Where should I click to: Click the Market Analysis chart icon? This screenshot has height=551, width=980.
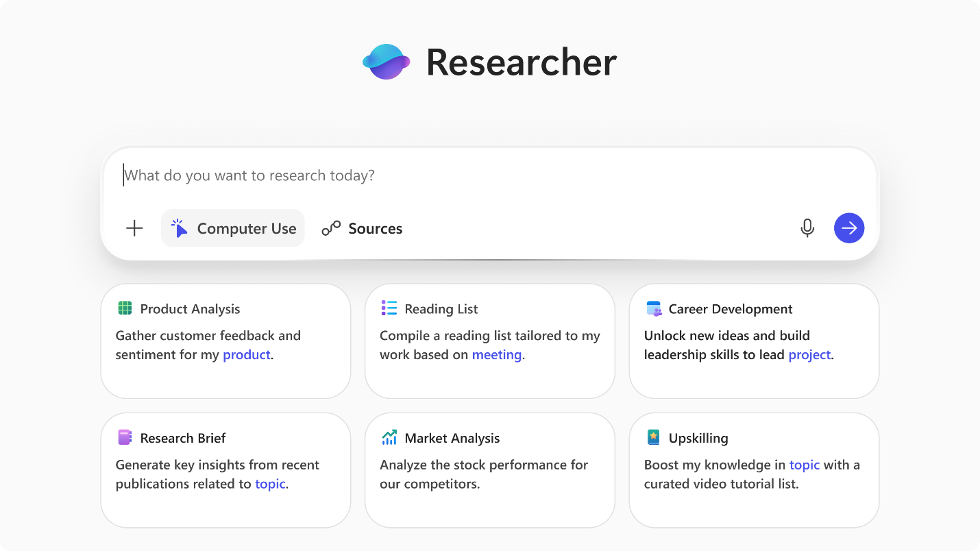point(389,437)
